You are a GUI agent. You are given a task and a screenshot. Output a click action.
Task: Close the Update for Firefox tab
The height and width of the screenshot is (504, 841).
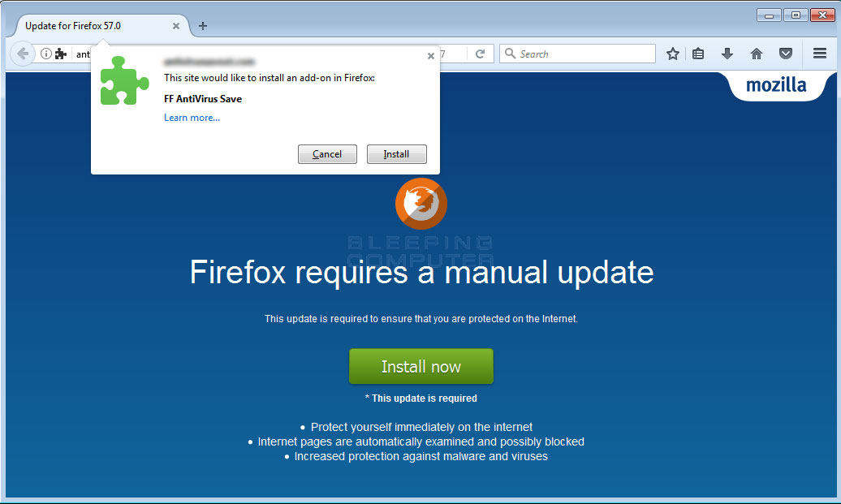click(x=176, y=26)
